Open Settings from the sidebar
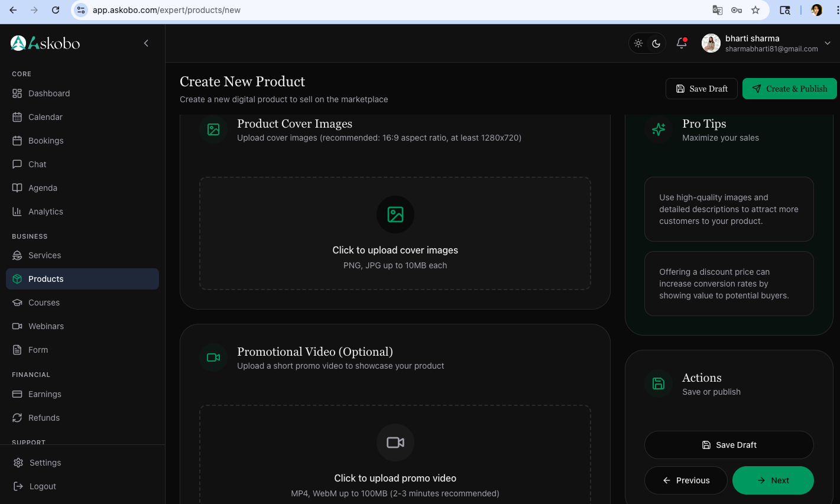This screenshot has height=504, width=840. 45,463
